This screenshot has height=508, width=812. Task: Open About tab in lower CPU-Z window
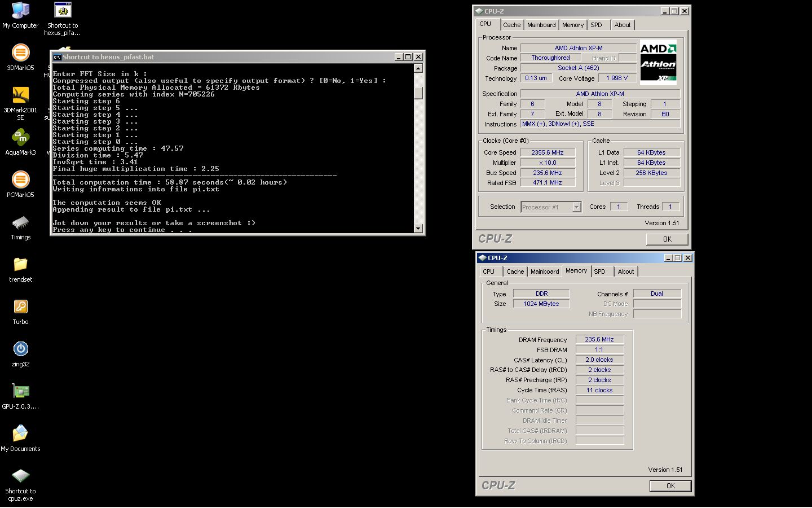(x=626, y=271)
